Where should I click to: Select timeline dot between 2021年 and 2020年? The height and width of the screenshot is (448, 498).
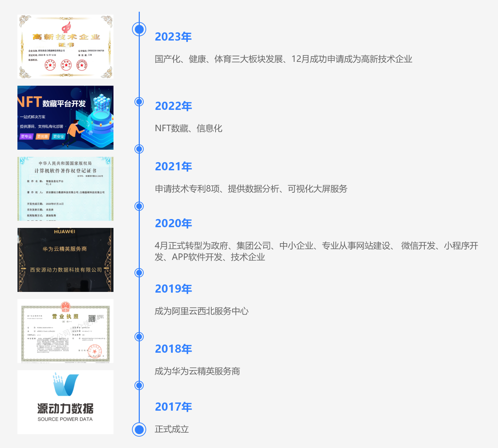(x=139, y=206)
